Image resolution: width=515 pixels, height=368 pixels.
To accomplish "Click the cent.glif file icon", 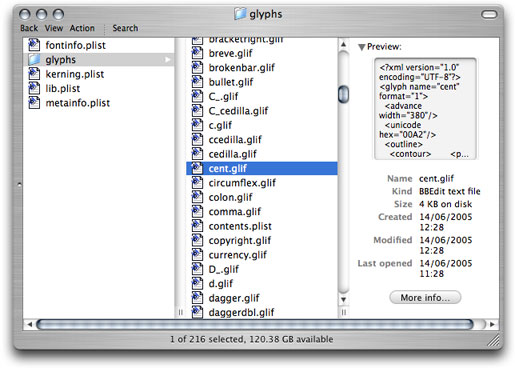I will pyautogui.click(x=197, y=168).
